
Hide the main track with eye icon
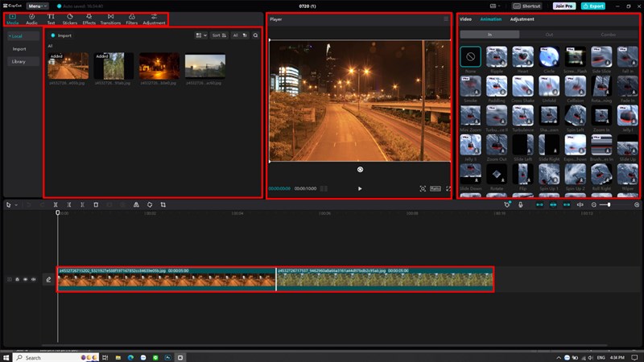point(26,279)
